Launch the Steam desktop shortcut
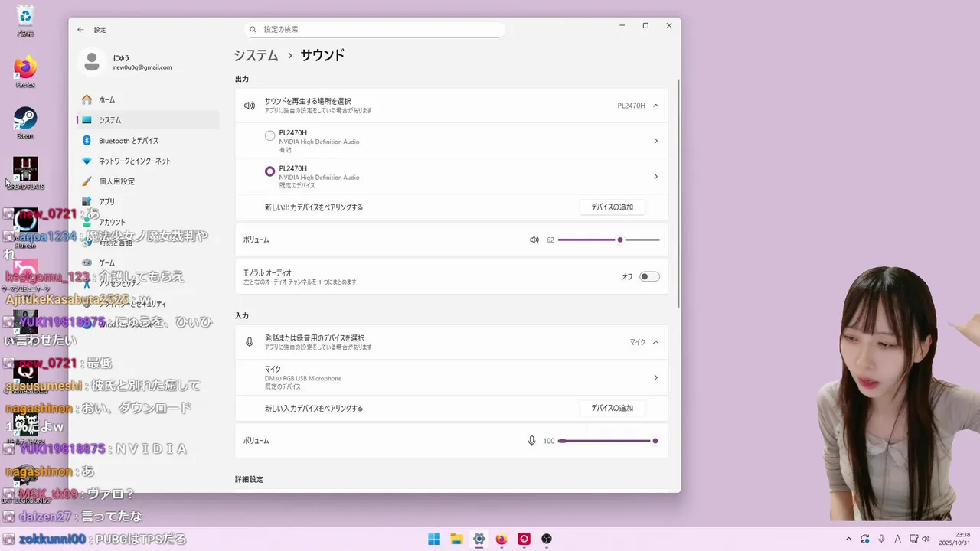This screenshot has height=551, width=980. click(x=25, y=122)
